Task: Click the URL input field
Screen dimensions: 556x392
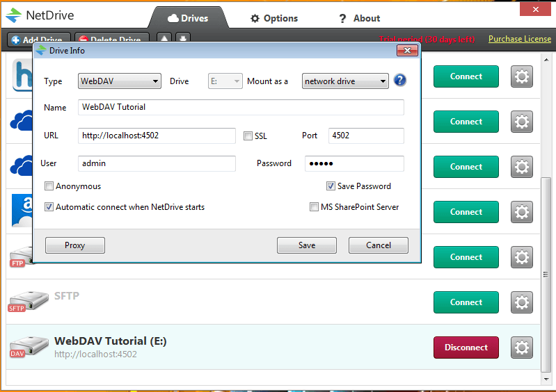Action: click(x=157, y=136)
